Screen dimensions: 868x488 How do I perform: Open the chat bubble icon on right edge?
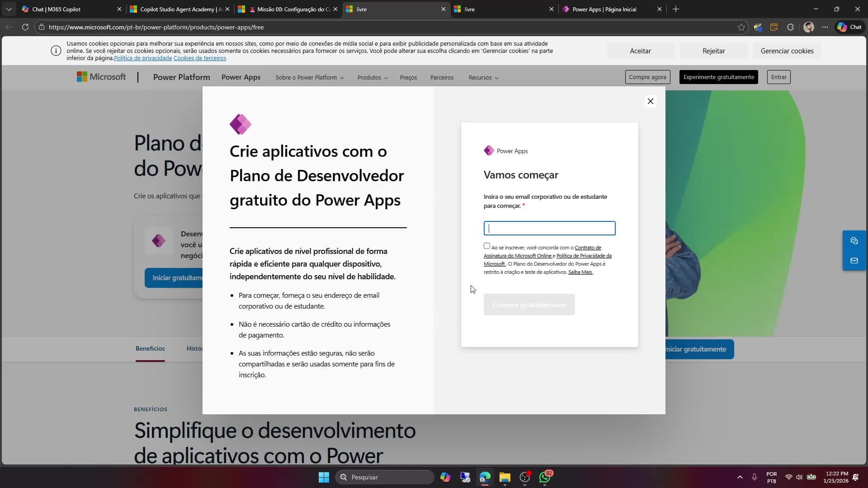click(x=854, y=240)
